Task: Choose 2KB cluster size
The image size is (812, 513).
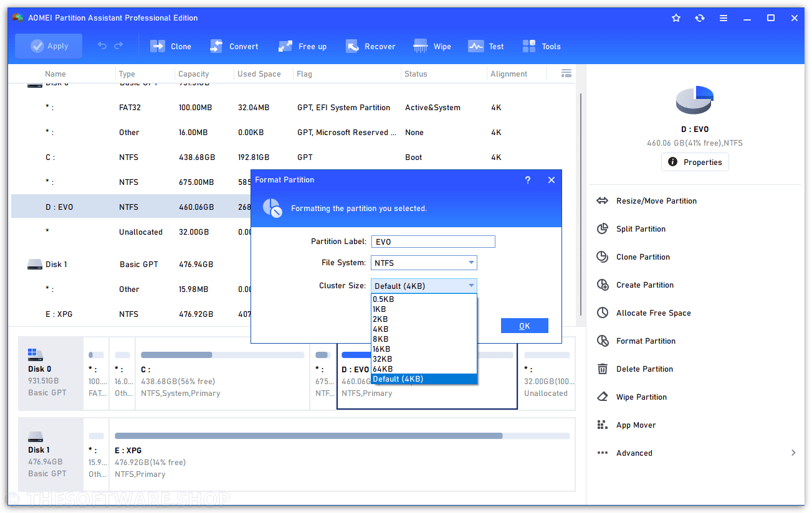Action: [424, 319]
